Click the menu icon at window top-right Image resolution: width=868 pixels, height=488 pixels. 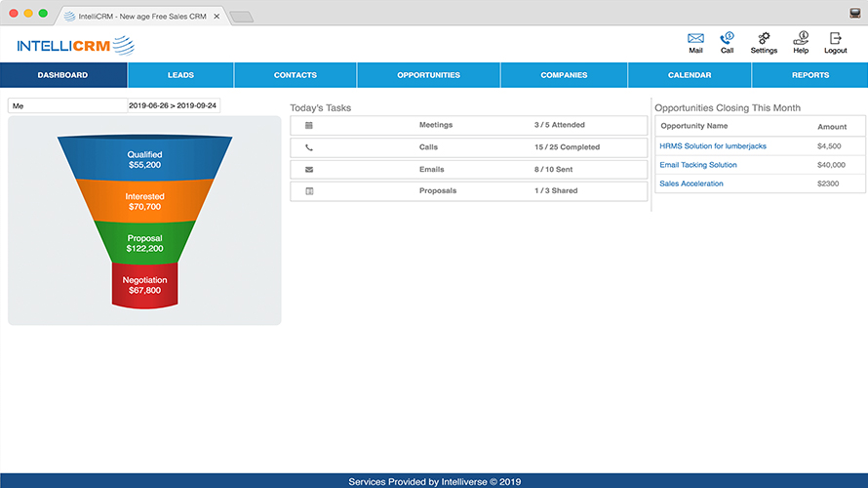pyautogui.click(x=854, y=13)
